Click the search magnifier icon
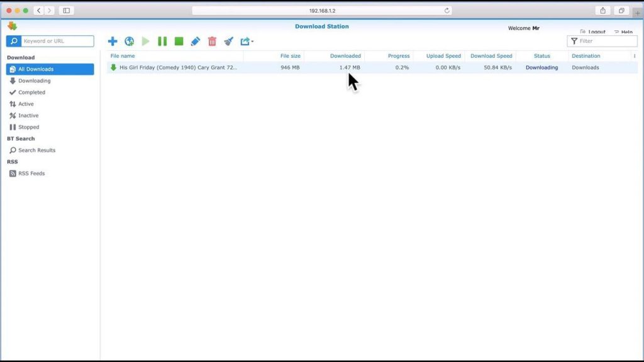The width and height of the screenshot is (644, 362). (x=14, y=41)
